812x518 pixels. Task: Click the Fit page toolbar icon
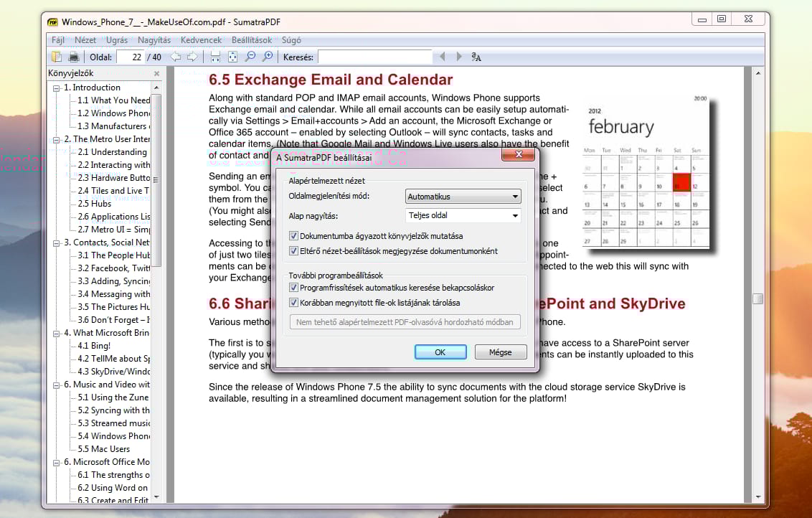(232, 57)
